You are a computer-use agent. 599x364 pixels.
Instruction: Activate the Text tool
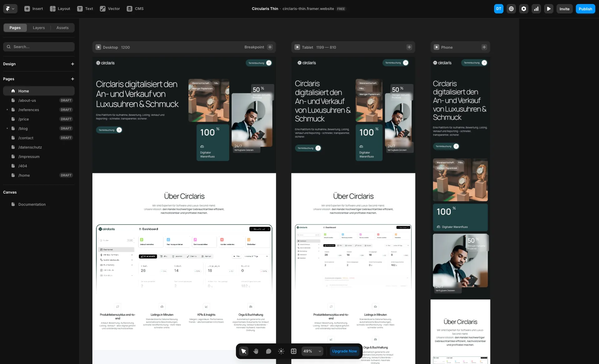[85, 8]
